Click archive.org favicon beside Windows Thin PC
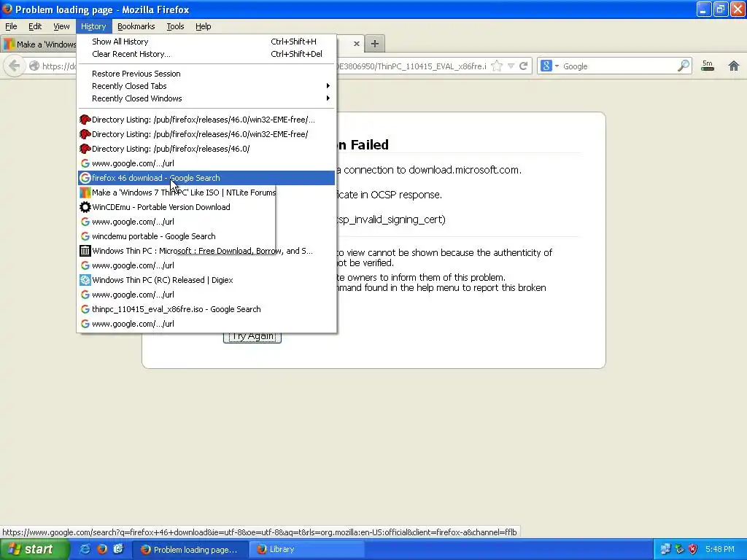This screenshot has height=560, width=747. pos(85,251)
